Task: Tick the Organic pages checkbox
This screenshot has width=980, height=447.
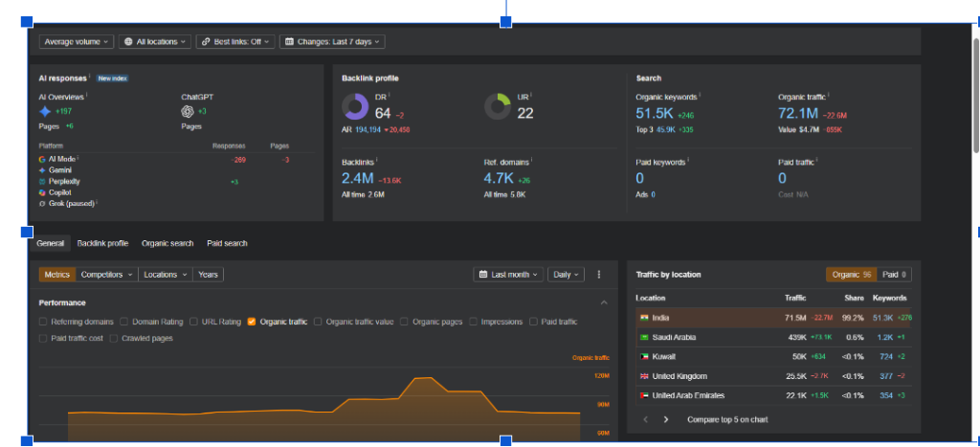Action: [x=405, y=322]
